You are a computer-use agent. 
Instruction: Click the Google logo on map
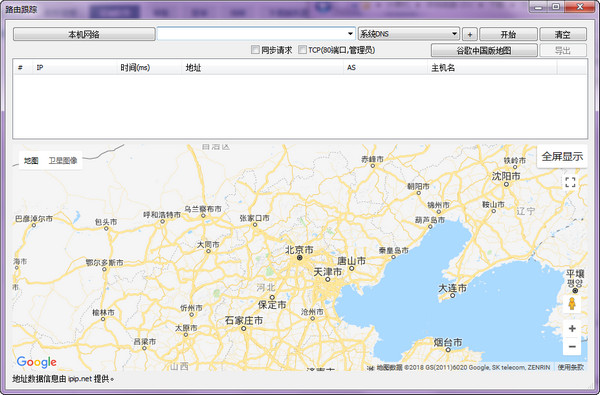click(37, 362)
